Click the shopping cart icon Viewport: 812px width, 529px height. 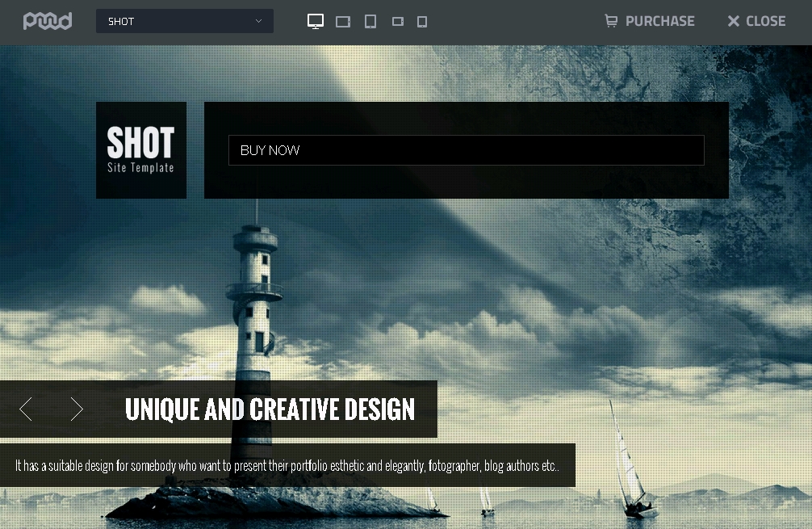click(x=611, y=21)
